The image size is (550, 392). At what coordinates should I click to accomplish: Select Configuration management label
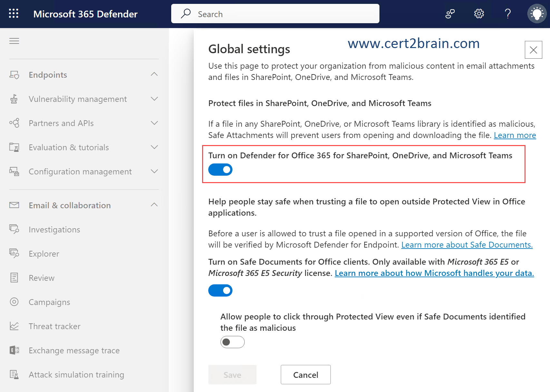pyautogui.click(x=80, y=171)
